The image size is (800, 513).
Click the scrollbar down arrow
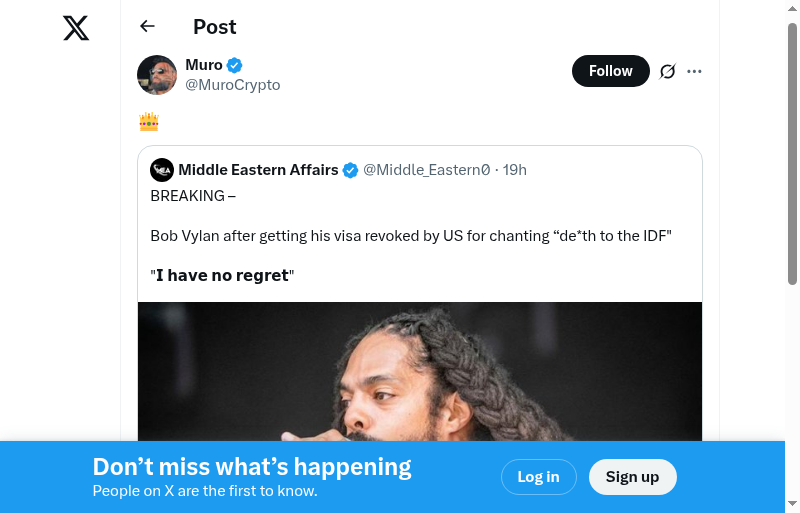point(792,503)
